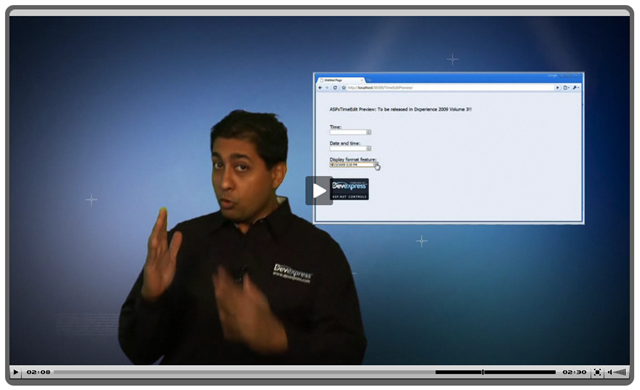Viewport: 640px width, 390px height.
Task: Click the Date and time input field
Action: [x=348, y=148]
